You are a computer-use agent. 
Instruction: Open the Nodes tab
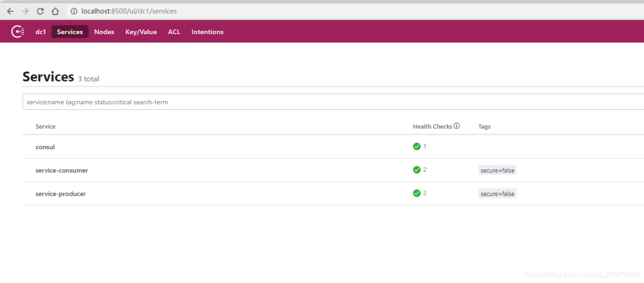104,32
